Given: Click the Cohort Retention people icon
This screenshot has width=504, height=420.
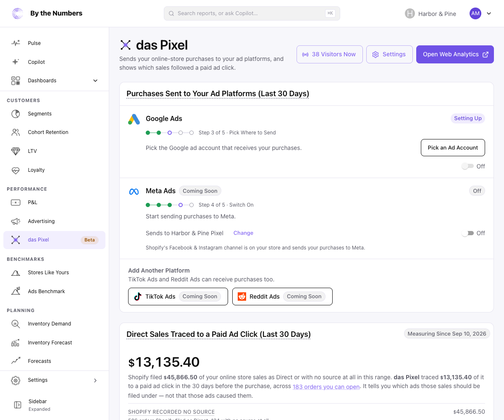Looking at the screenshot, I should 16,132.
